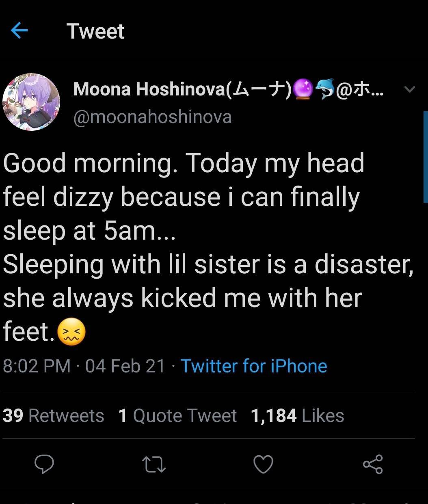Image resolution: width=428 pixels, height=504 pixels.
Task: See who gave the 1,184 Likes
Action: [296, 415]
